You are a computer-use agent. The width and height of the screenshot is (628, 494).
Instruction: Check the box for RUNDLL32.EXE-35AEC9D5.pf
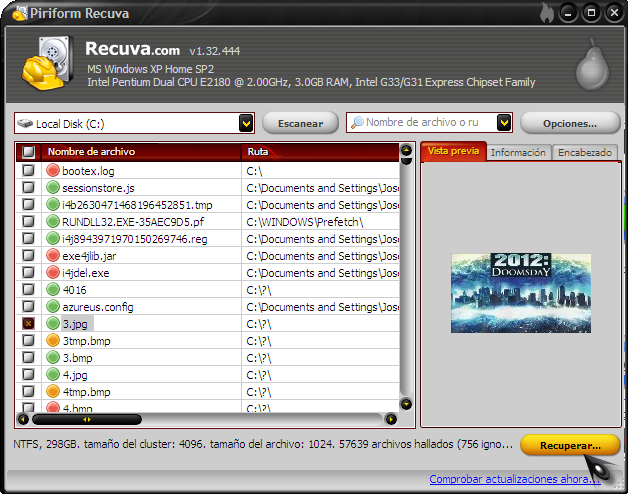tap(28, 221)
